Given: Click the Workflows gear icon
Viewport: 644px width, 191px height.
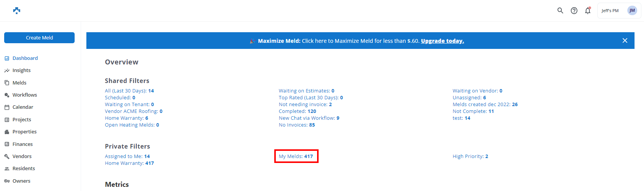Looking at the screenshot, I should [7, 95].
